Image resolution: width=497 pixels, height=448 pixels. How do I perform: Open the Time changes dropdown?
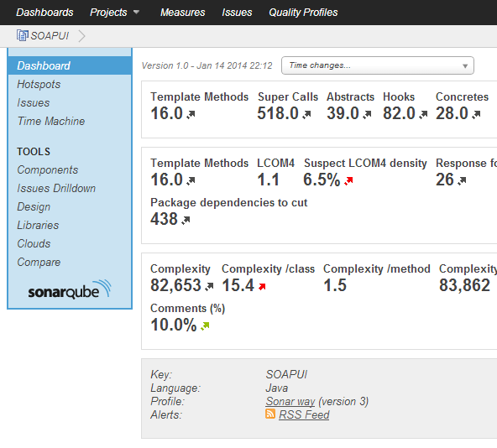pyautogui.click(x=378, y=65)
